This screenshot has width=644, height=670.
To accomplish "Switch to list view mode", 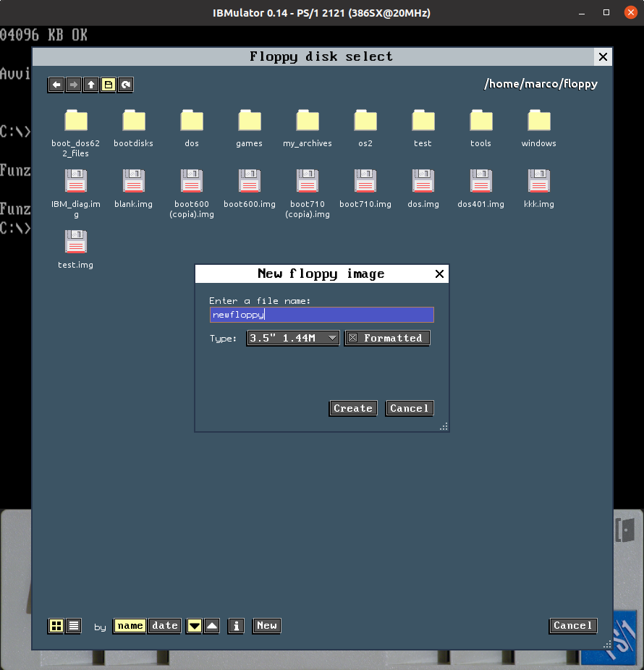I will click(74, 626).
